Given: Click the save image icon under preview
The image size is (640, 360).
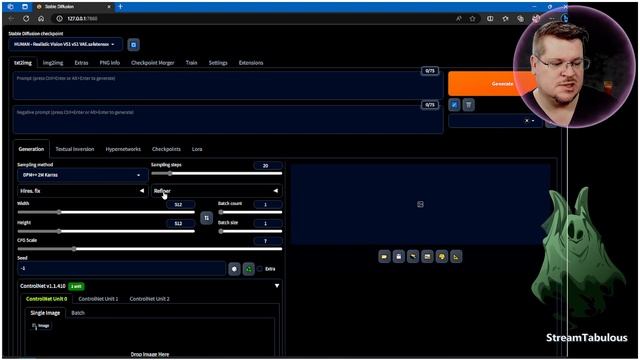Looking at the screenshot, I should click(x=399, y=257).
